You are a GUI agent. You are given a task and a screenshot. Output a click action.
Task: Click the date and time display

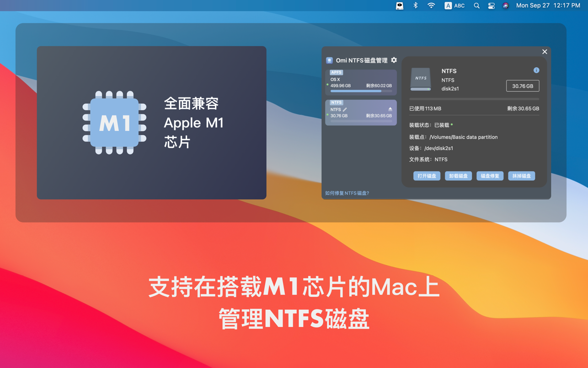pos(548,5)
